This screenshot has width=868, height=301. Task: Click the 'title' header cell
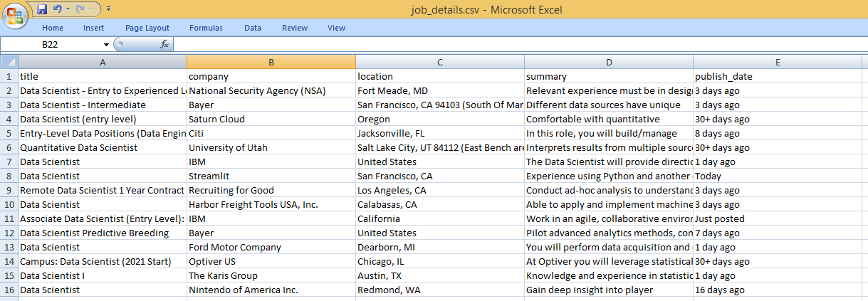tap(102, 76)
